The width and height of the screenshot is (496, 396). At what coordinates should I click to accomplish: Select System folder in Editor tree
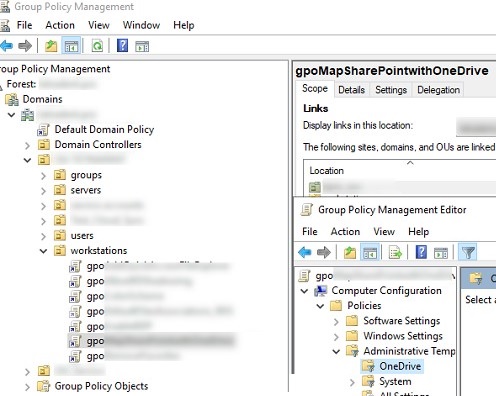click(395, 381)
